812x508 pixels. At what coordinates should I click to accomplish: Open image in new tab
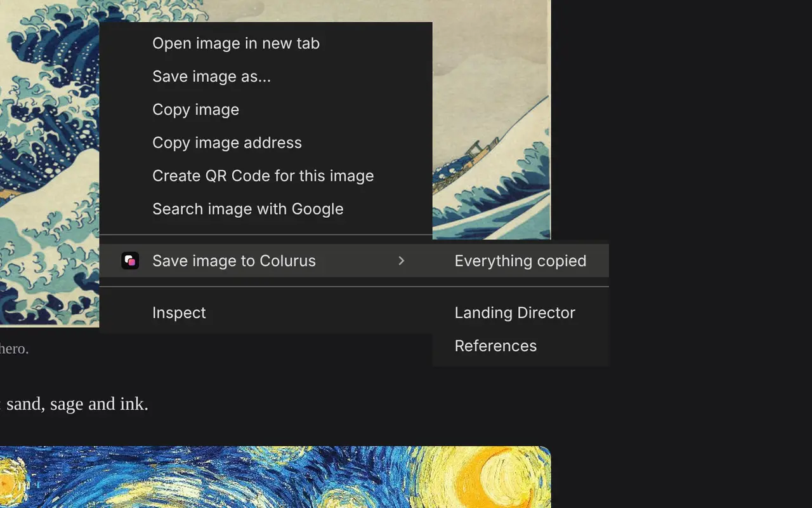[x=266, y=43]
